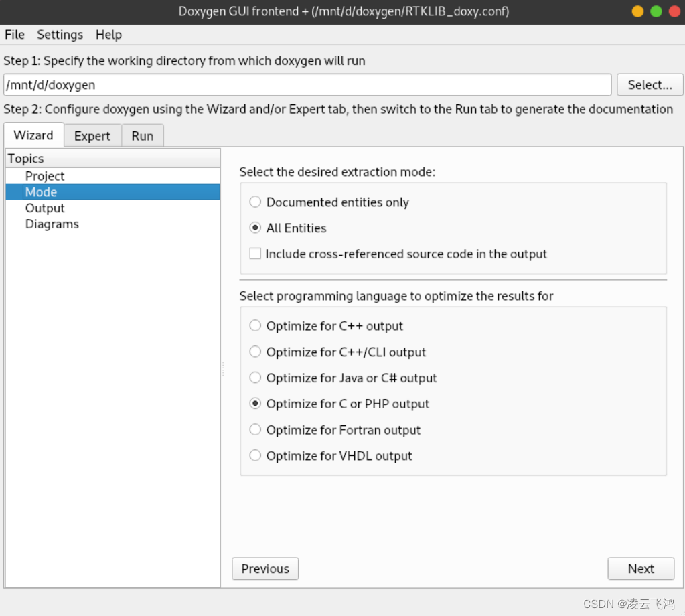Click the yellow minimize window button
685x616 pixels.
[x=637, y=11]
